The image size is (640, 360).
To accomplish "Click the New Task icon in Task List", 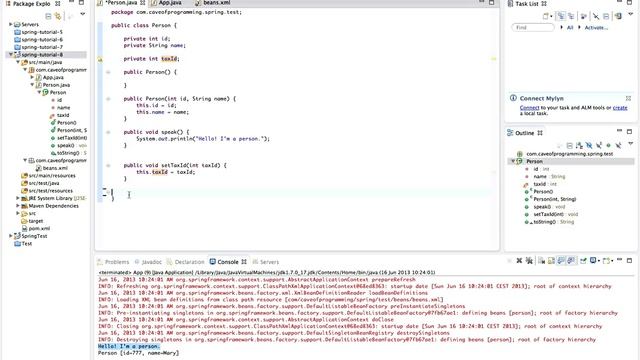I will pos(545,16).
